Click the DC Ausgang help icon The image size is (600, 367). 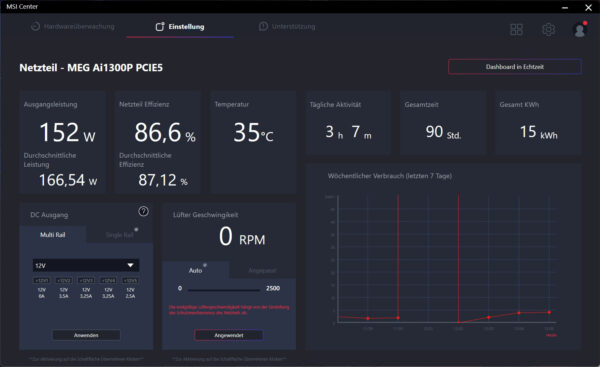[143, 211]
